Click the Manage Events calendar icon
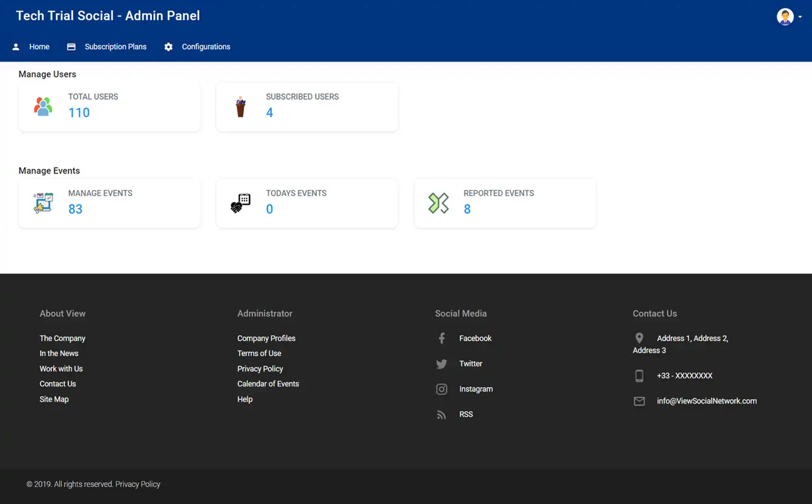Viewport: 812px width, 504px height. [x=43, y=203]
